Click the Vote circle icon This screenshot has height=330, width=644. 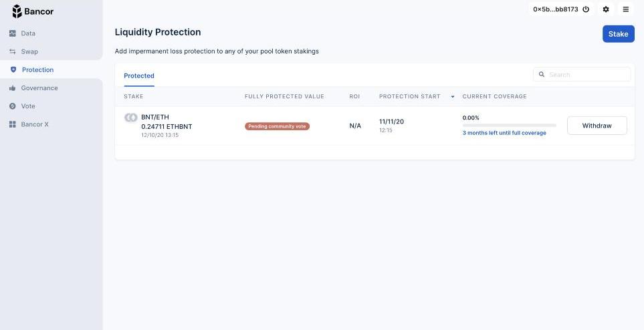12,106
